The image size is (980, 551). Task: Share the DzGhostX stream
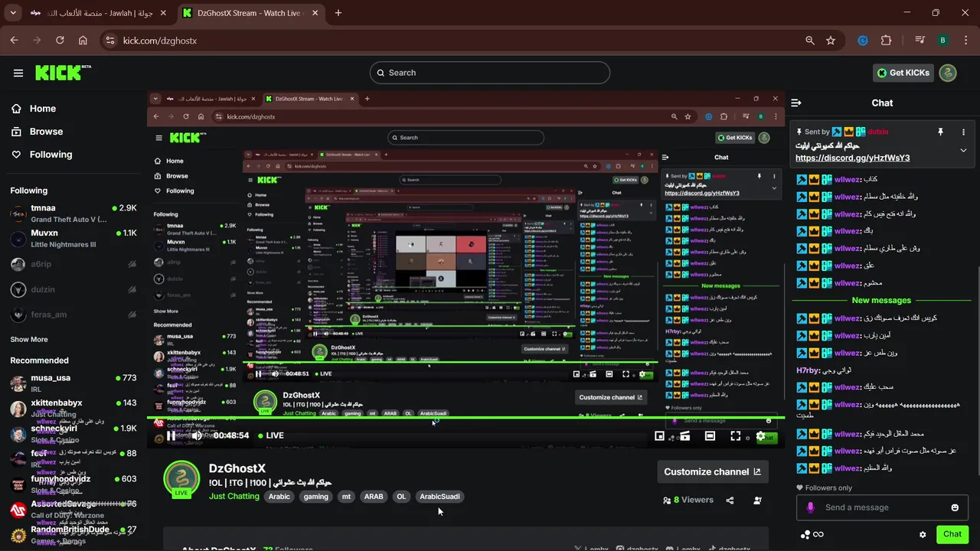pos(730,500)
